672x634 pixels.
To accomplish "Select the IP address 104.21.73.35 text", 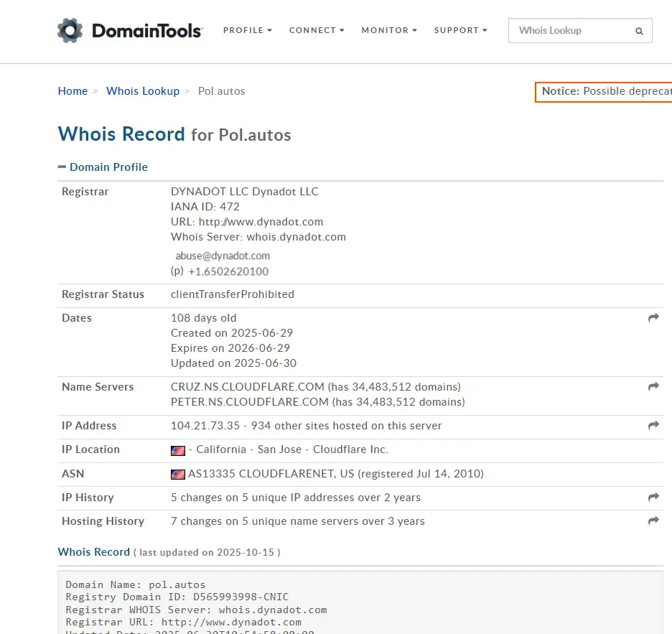I will 205,426.
